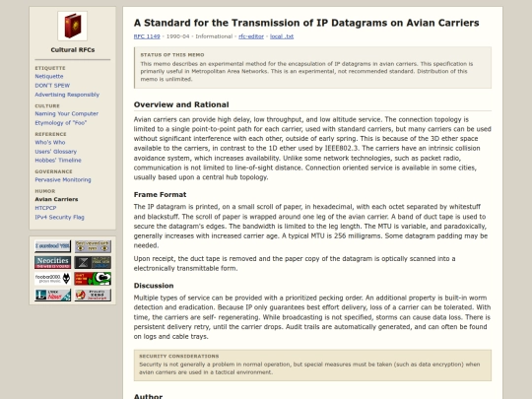Click the GOVERNANCE section label
The width and height of the screenshot is (532, 399).
click(53, 171)
